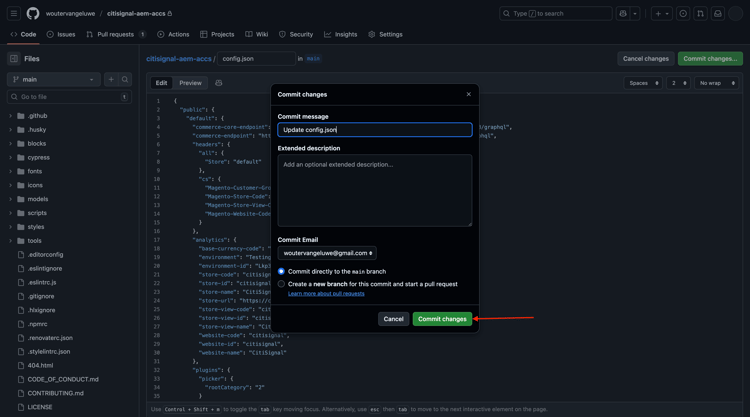750x417 pixels.
Task: Open the Copilot dropdown arrow in header
Action: [x=635, y=13]
